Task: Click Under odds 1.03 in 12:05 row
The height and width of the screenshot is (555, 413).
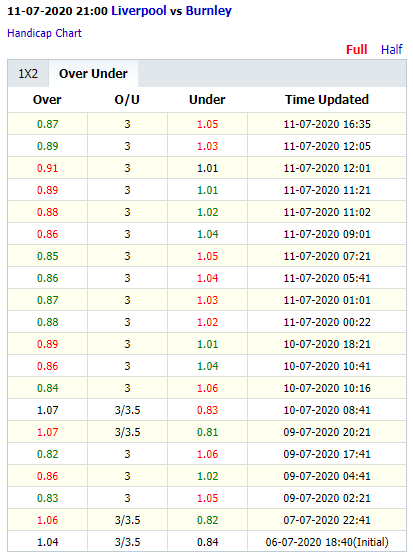Action: click(207, 146)
